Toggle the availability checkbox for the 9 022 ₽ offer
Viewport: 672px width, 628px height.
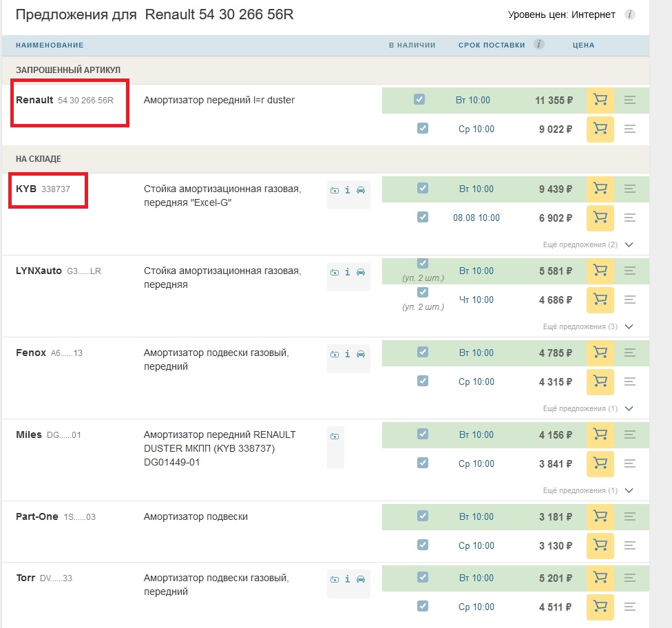click(x=423, y=128)
